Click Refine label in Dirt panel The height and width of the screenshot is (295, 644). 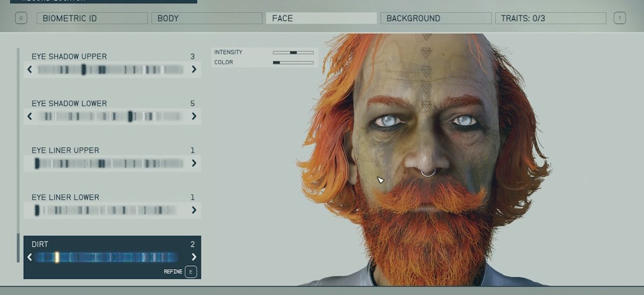(x=173, y=272)
